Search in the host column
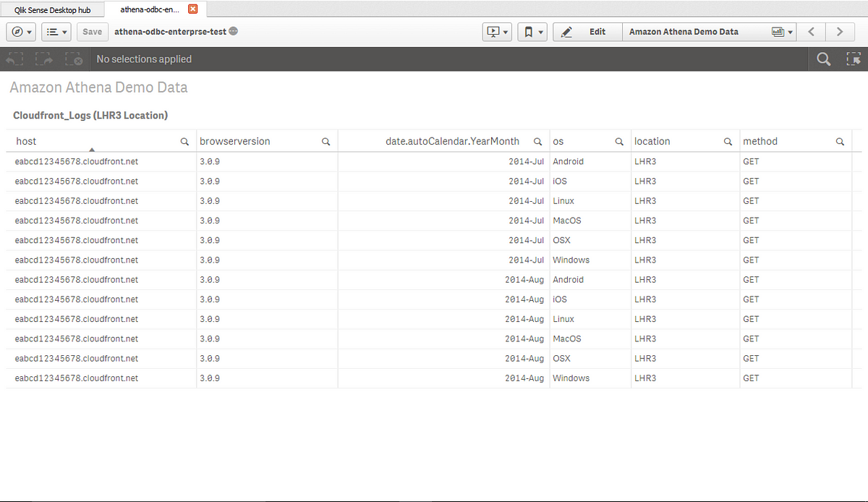Image resolution: width=868 pixels, height=502 pixels. click(x=184, y=142)
